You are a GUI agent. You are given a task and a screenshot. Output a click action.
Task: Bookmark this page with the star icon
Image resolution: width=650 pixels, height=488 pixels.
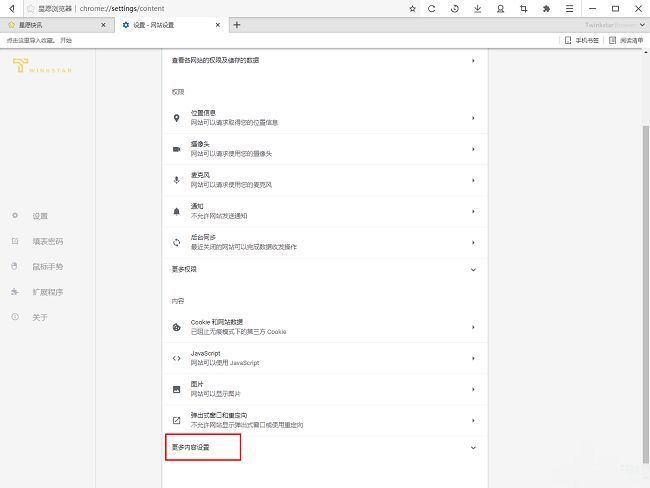pyautogui.click(x=412, y=9)
